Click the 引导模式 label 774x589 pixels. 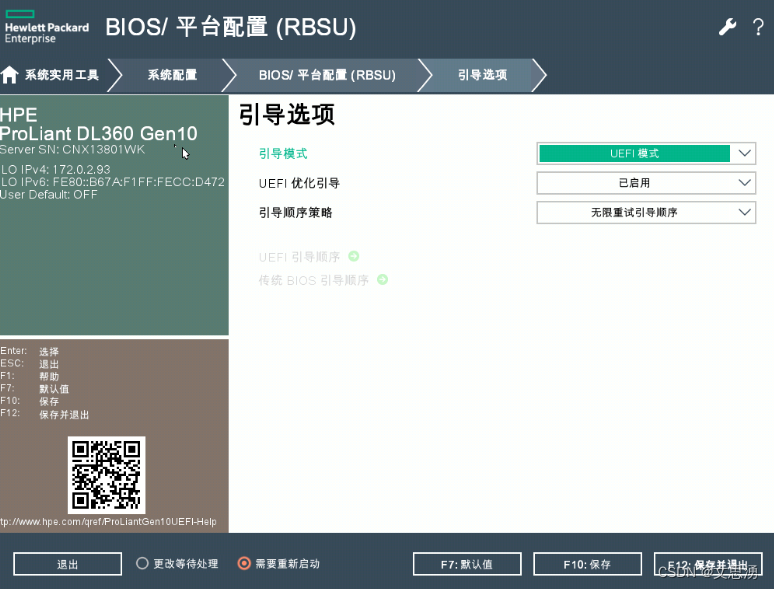pos(283,154)
